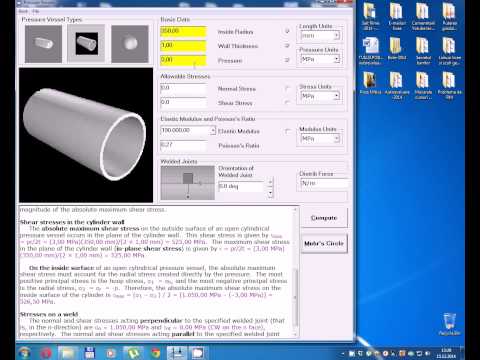Image resolution: width=480 pixels, height=360 pixels.
Task: Open Mohr's Circle view
Action: point(324,244)
